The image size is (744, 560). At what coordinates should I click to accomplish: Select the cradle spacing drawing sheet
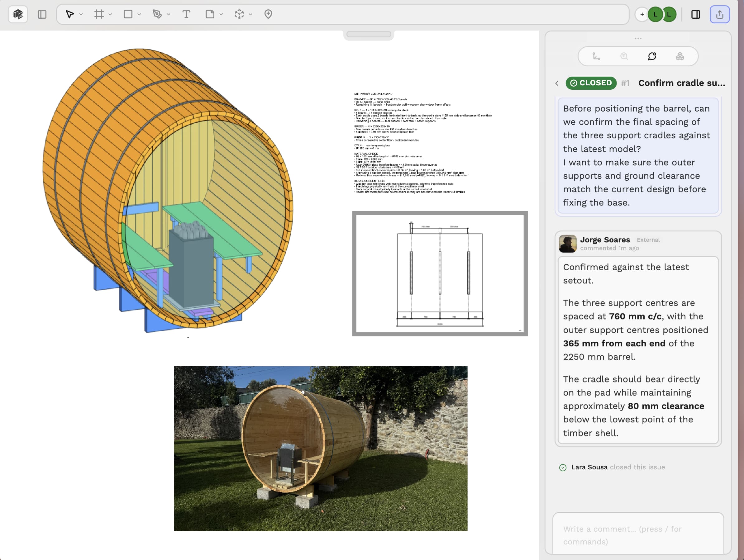pyautogui.click(x=440, y=273)
